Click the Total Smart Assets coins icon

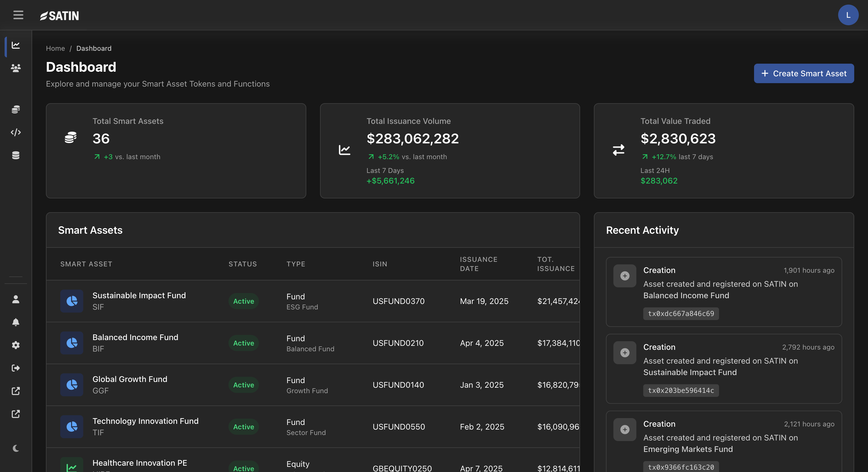[70, 137]
